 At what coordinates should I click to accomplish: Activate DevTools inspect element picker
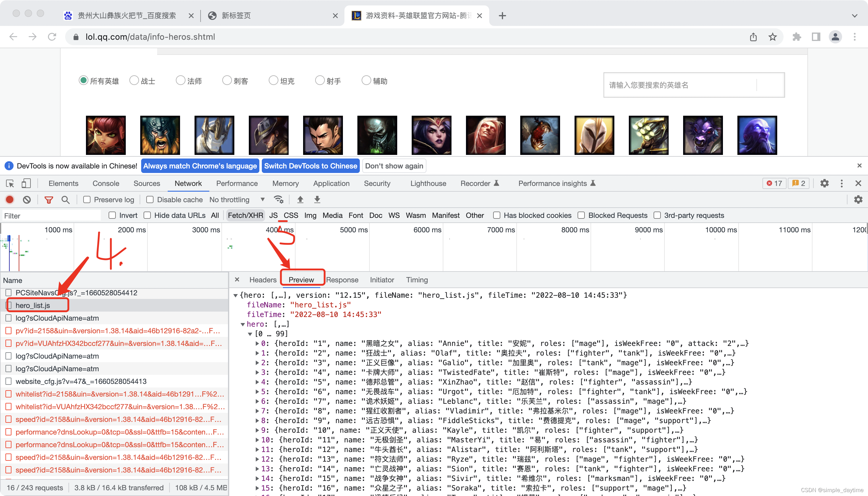pyautogui.click(x=10, y=184)
